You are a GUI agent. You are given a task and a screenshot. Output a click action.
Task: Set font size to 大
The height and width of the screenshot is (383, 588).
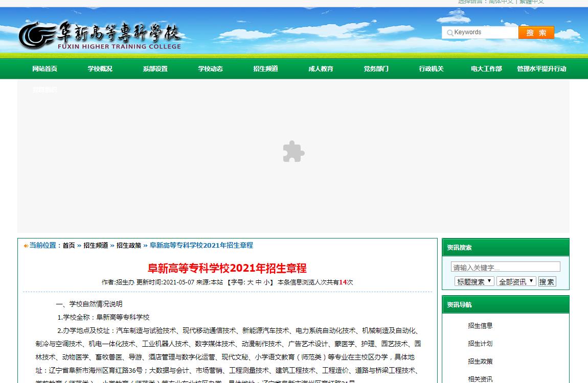click(250, 282)
